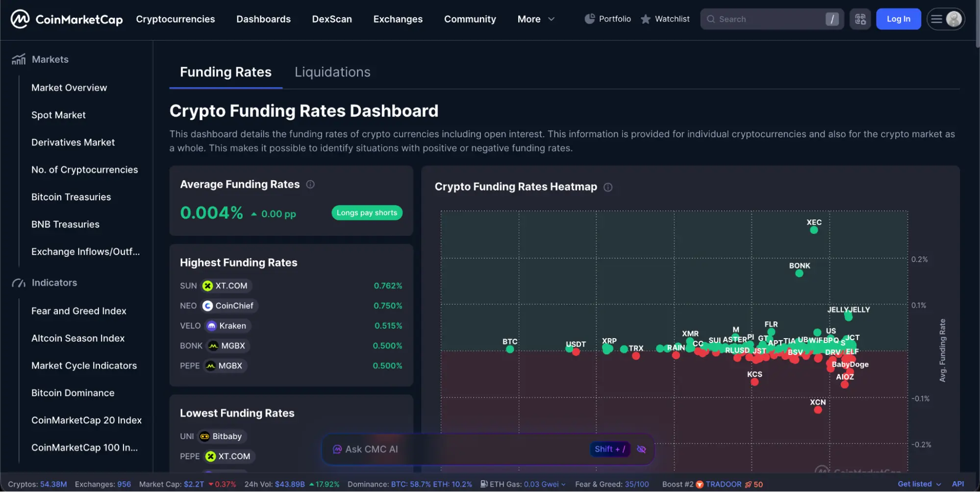Click the Markets chart icon in sidebar
Viewport: 980px width, 492px height.
tap(19, 59)
